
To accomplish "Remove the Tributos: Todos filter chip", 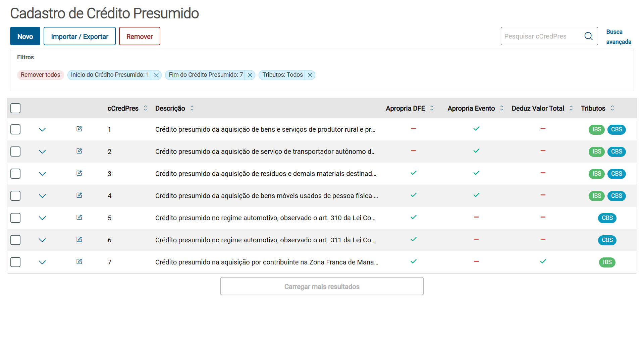I will tap(310, 75).
